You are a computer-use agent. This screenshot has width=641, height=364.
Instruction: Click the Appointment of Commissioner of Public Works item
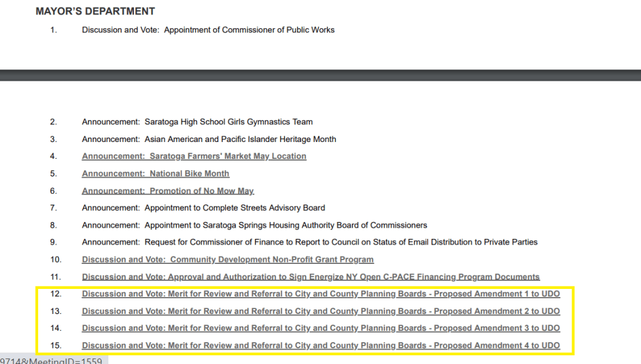pos(208,29)
